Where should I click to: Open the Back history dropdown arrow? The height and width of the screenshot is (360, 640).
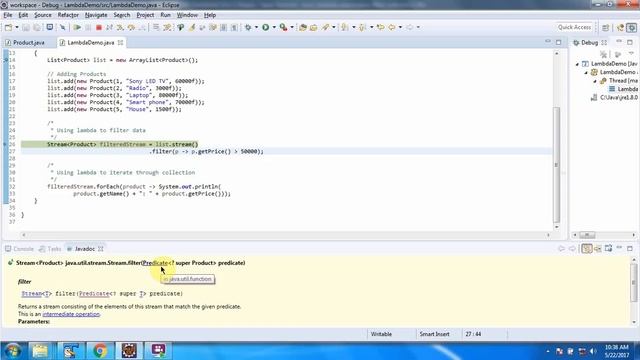(x=400, y=27)
